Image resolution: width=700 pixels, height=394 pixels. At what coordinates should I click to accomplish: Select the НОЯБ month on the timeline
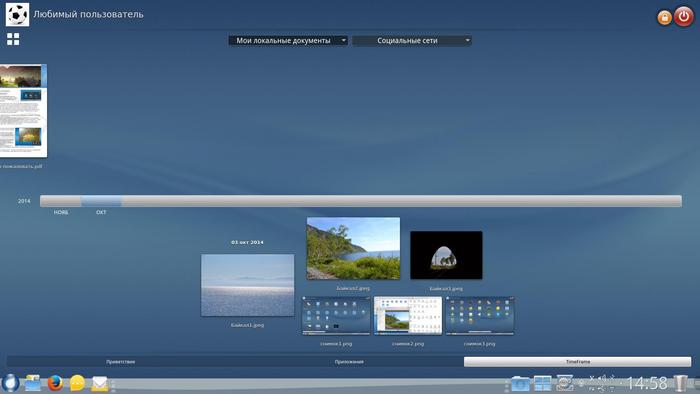pyautogui.click(x=61, y=201)
